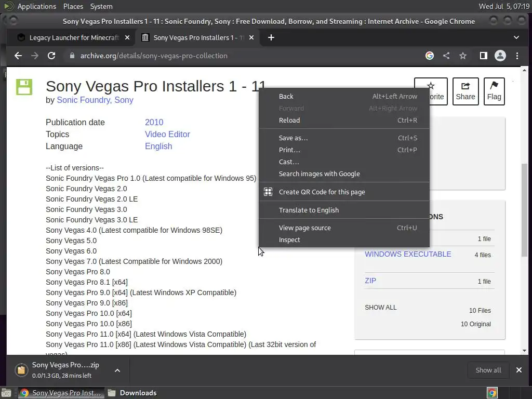Click Show all downloads button
532x399 pixels.
tap(488, 370)
